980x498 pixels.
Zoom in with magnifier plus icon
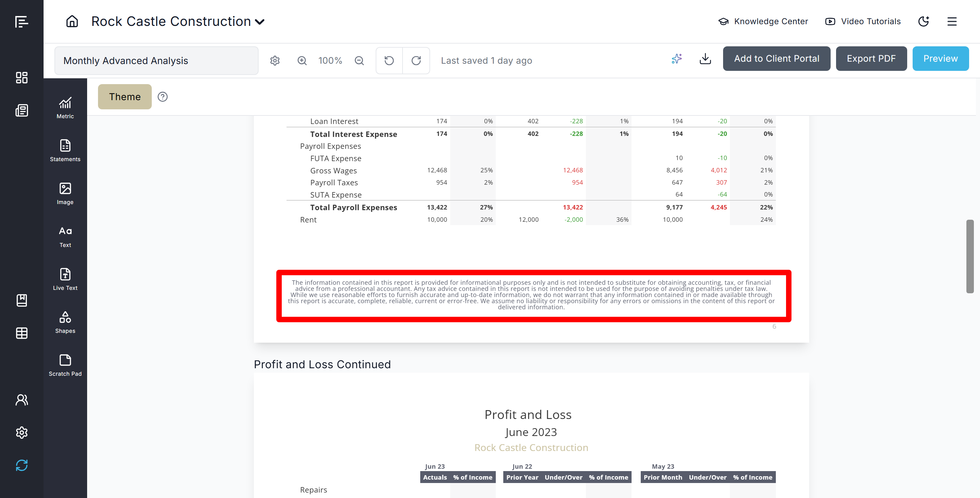(x=302, y=61)
